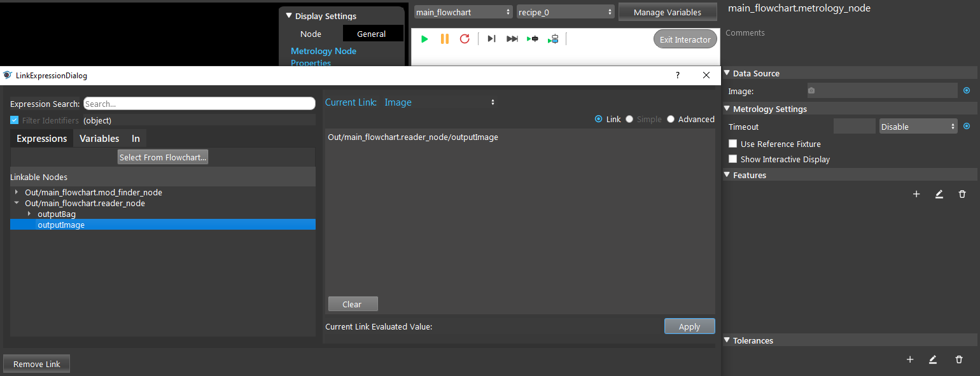Click the Timeout value input field
Screen dimensions: 980x376
[x=855, y=127]
